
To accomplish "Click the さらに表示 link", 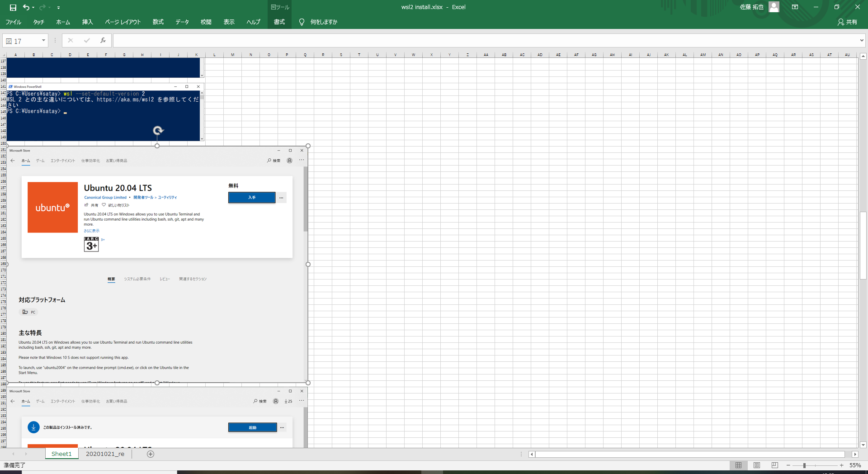I will tap(92, 231).
